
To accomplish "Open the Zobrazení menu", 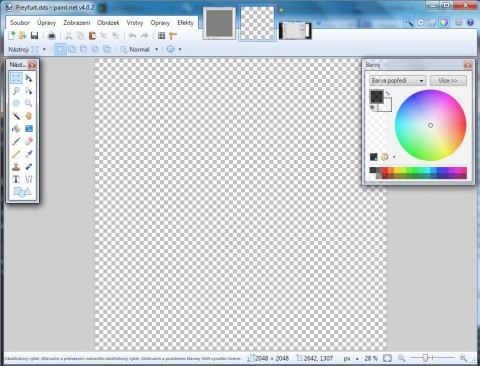I will 77,23.
